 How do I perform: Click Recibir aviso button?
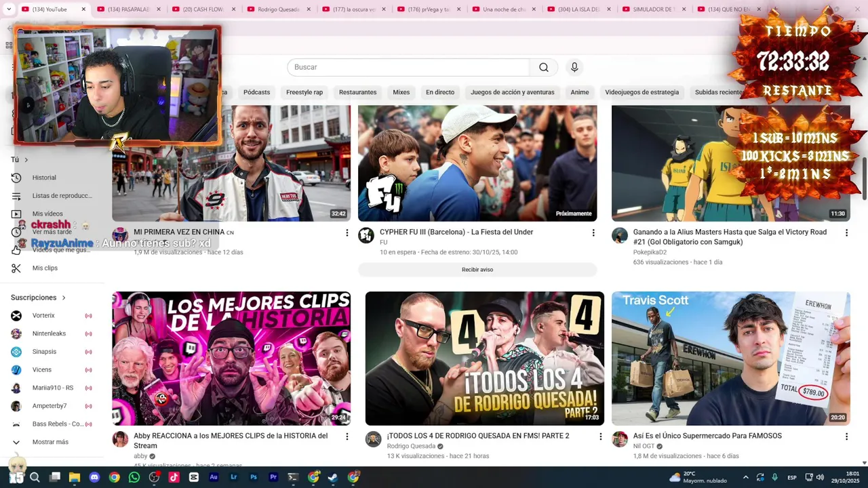coord(477,270)
